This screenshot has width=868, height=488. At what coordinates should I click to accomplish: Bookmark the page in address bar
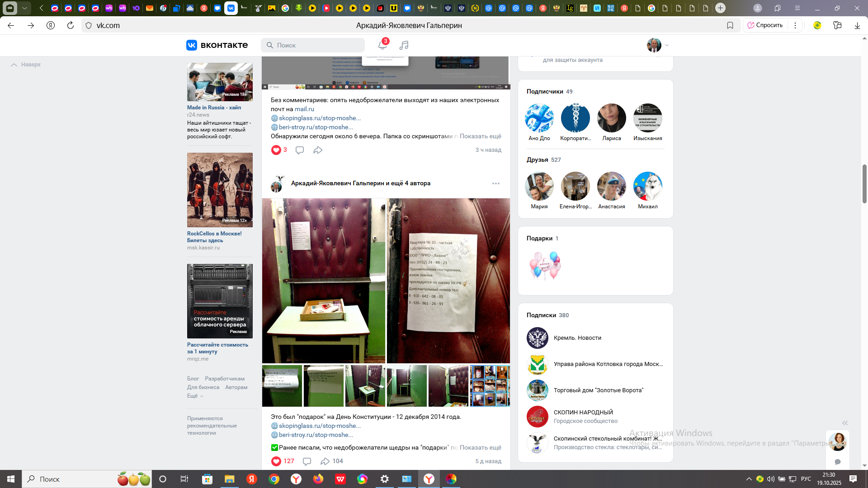730,25
